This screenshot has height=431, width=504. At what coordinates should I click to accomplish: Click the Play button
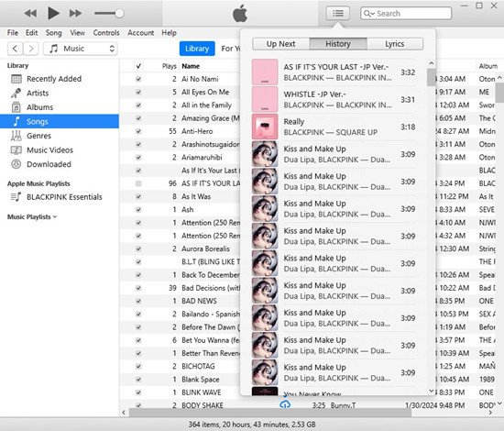53,13
